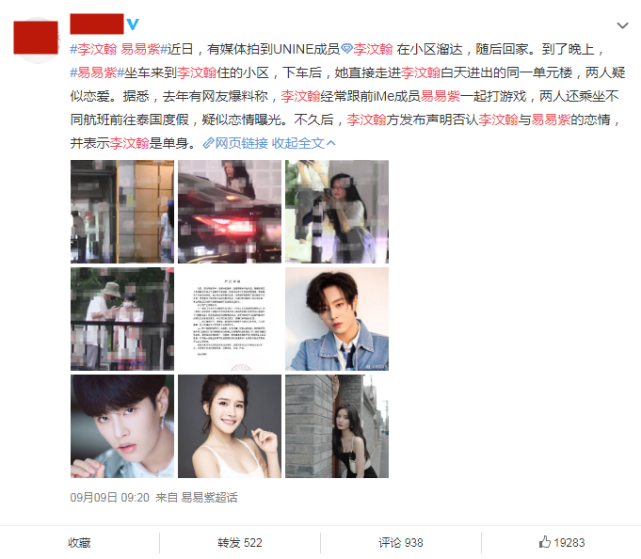The width and height of the screenshot is (641, 559).
Task: Open the statement document image thumbnail
Action: [229, 319]
